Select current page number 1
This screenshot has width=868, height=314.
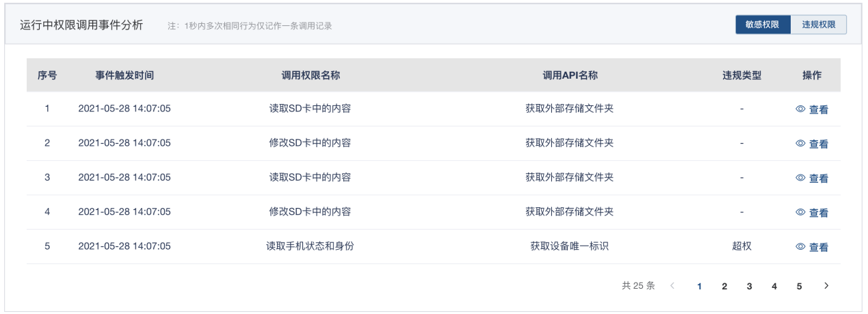(x=699, y=287)
